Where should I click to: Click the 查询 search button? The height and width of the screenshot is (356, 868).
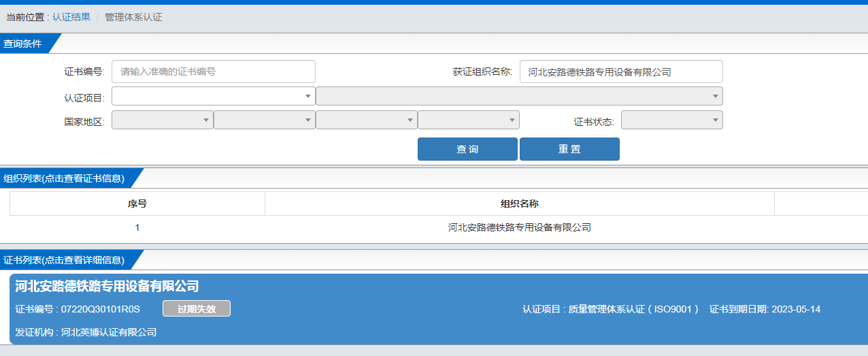pos(467,149)
